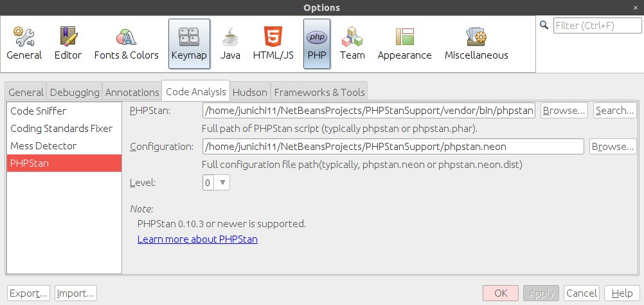Open the Frameworks & Tools tab

coord(319,92)
